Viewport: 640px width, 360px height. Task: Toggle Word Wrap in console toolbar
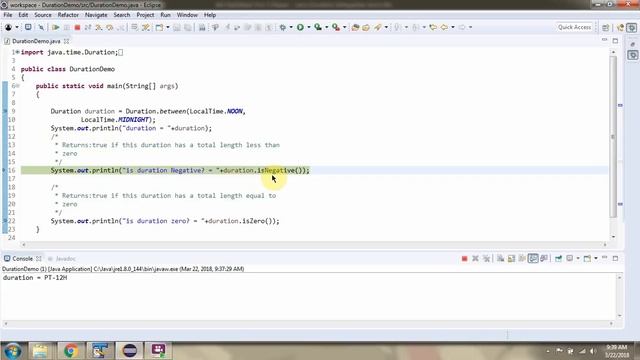522,258
